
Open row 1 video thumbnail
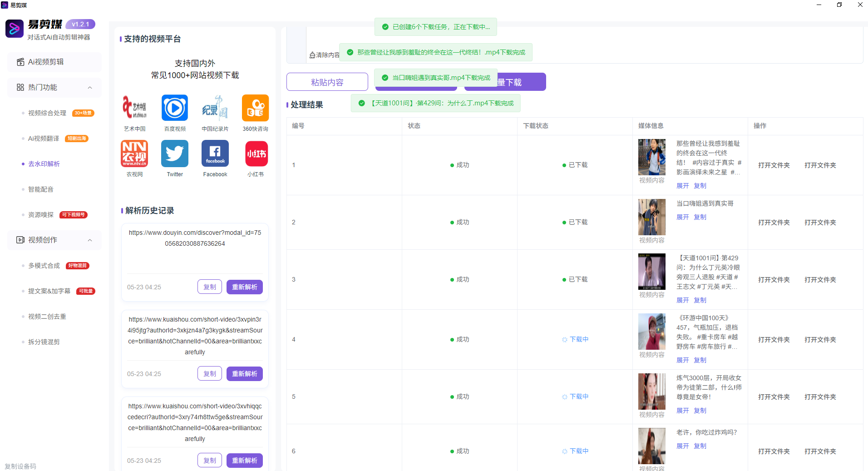[x=652, y=157]
